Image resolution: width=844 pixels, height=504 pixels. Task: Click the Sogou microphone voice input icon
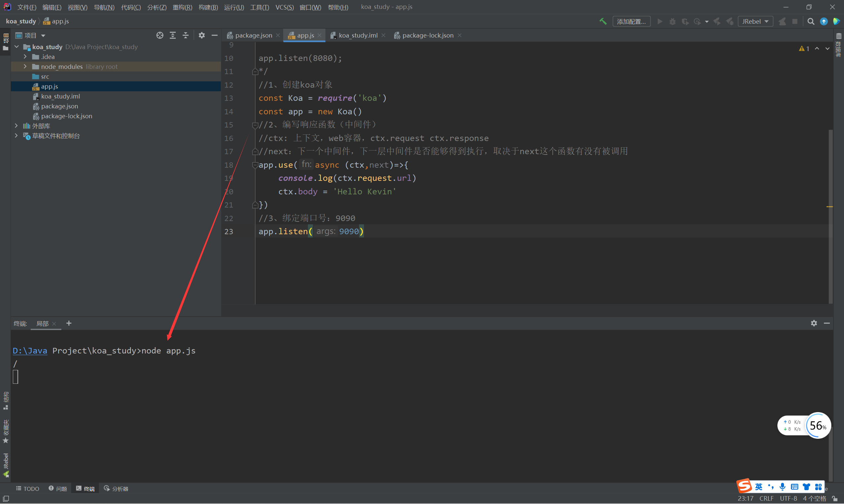[782, 487]
